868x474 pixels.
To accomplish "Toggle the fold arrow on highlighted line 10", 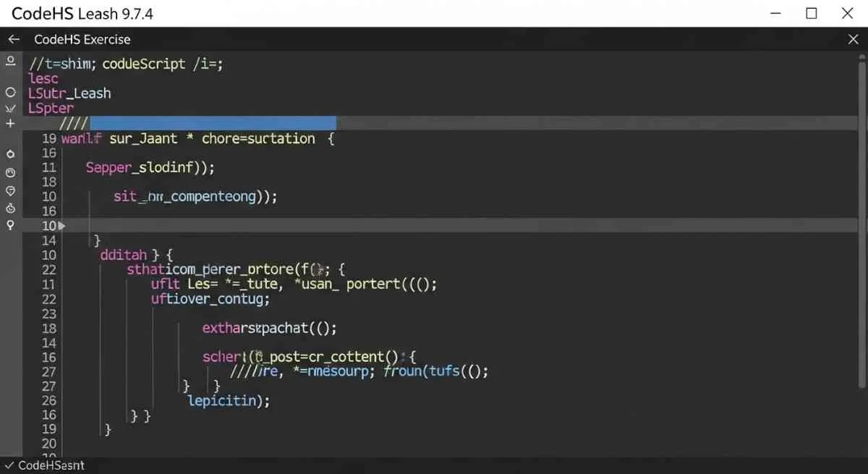I will [61, 226].
